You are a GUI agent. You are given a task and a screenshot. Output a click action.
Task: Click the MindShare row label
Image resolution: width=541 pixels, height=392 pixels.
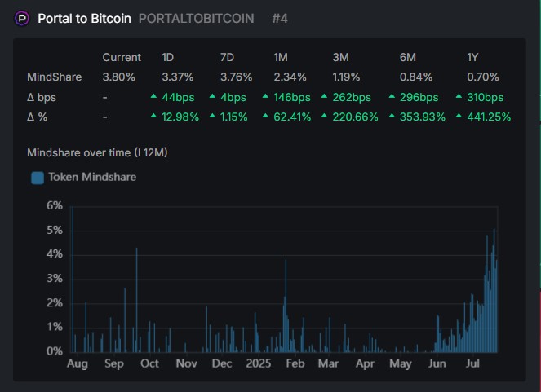pyautogui.click(x=54, y=77)
